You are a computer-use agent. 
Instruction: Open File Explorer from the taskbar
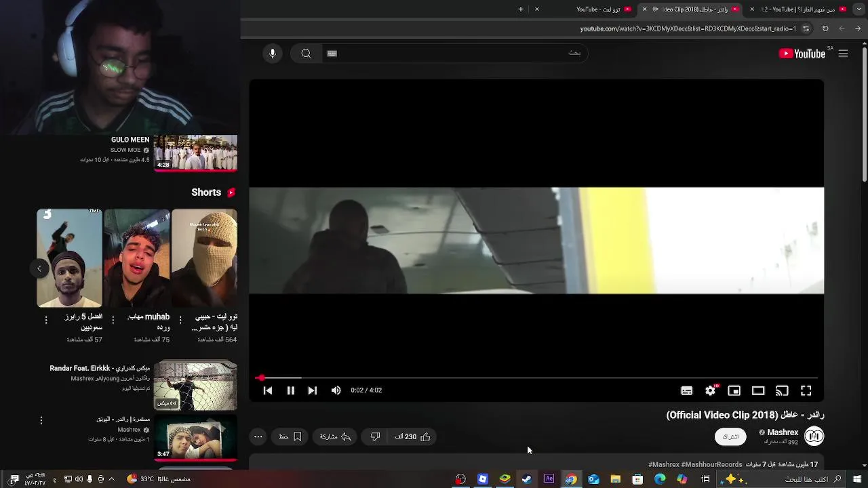tap(616, 479)
